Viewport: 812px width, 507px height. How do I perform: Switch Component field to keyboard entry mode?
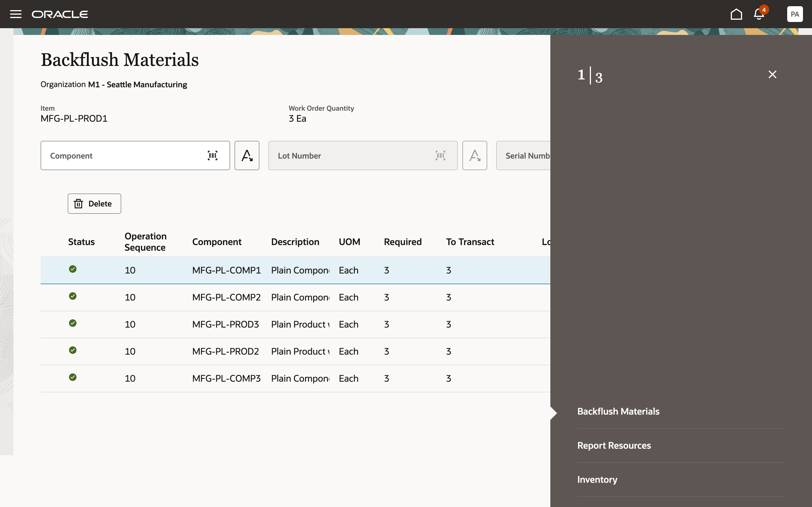pyautogui.click(x=247, y=155)
